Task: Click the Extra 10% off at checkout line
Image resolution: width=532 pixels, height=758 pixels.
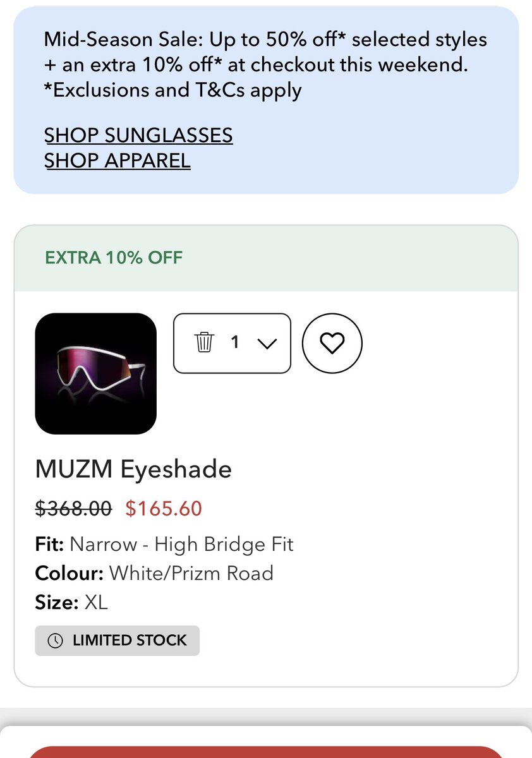Action: (x=256, y=65)
